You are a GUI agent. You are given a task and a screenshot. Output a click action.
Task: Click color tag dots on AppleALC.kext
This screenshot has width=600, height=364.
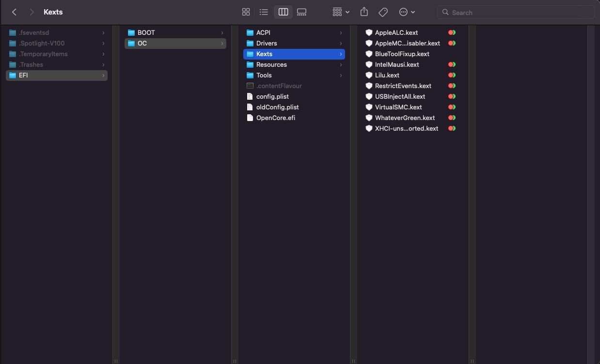click(x=452, y=32)
